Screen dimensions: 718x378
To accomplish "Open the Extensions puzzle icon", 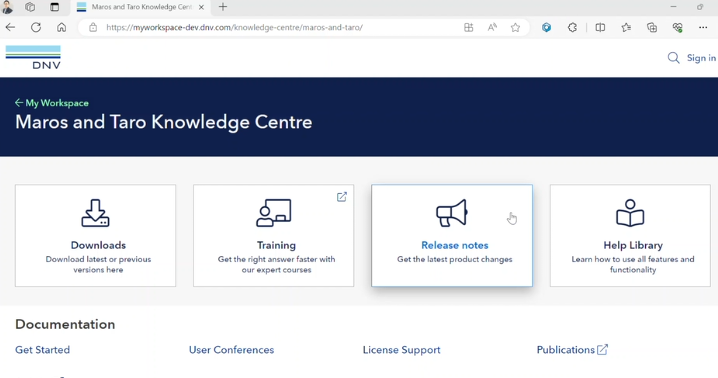I will click(x=572, y=27).
